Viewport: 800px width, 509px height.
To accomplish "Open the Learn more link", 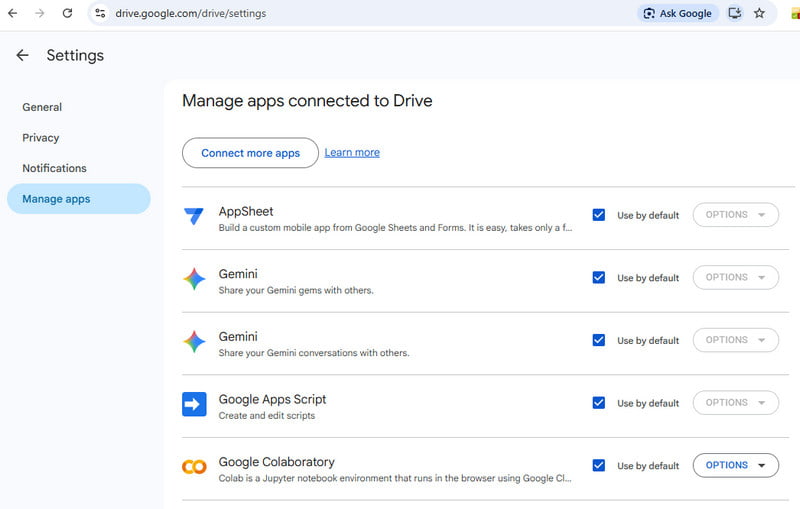I will [352, 152].
